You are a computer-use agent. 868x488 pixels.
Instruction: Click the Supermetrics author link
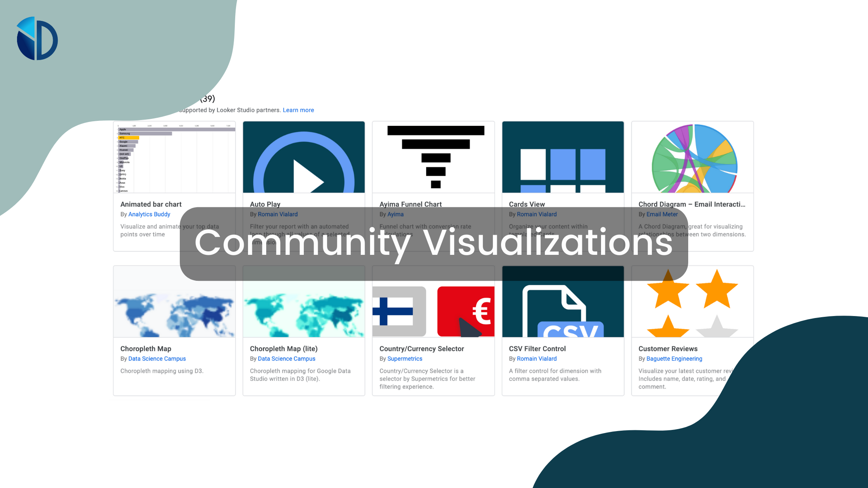click(404, 358)
